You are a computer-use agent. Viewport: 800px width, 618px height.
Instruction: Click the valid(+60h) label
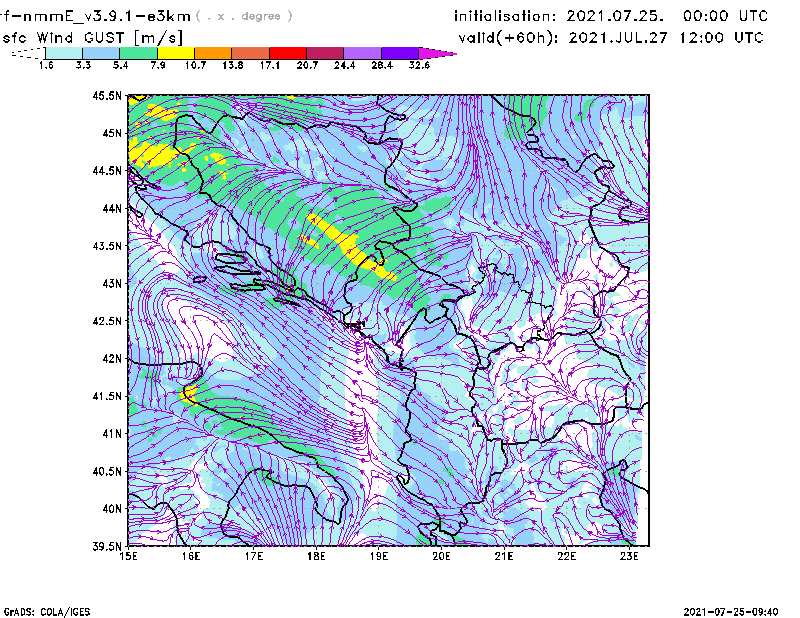(x=509, y=38)
